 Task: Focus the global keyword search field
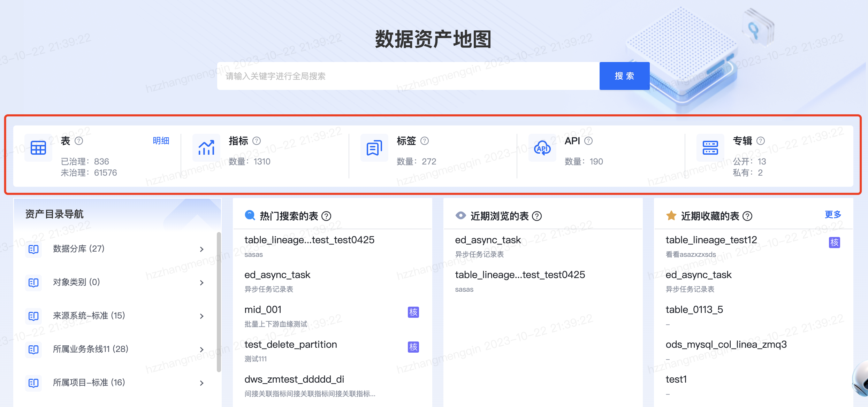(x=408, y=76)
